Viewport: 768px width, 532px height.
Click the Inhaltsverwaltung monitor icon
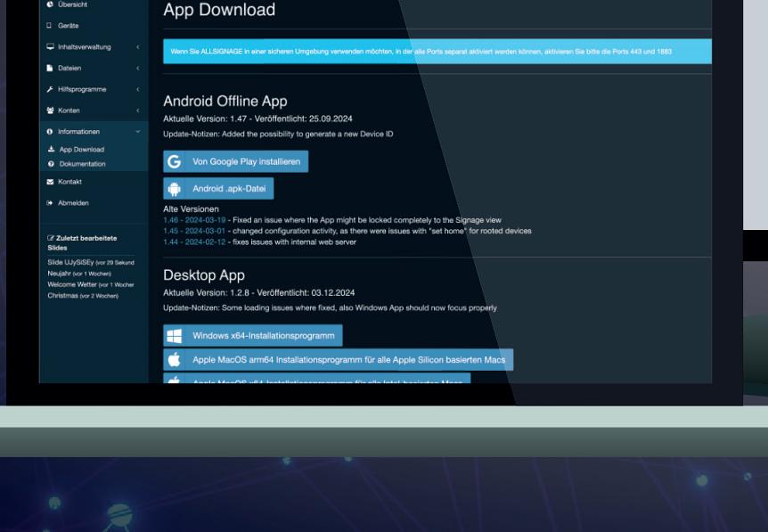click(50, 46)
